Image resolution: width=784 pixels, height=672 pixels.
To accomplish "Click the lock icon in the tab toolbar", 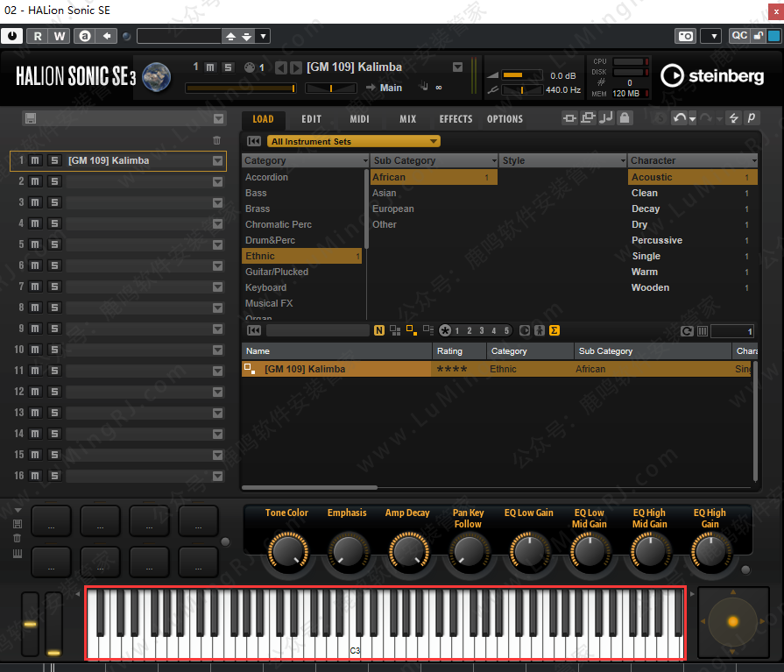I will (625, 118).
